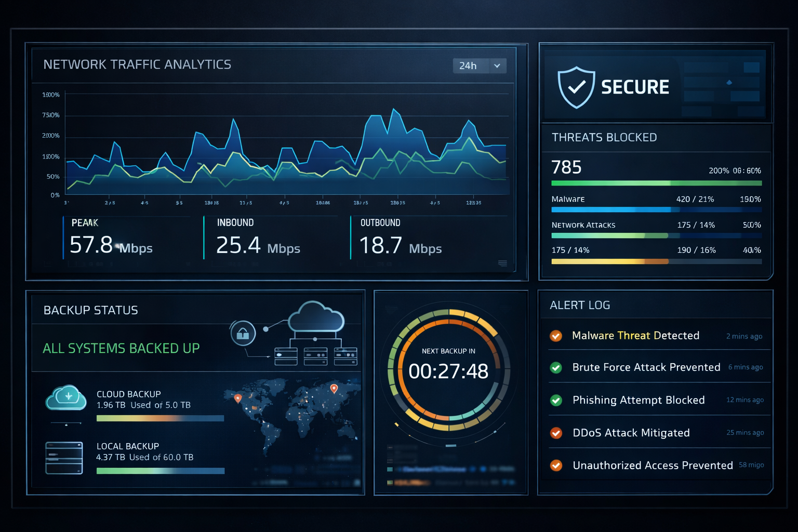Click the padlock icon near the cloud diagram

242,334
